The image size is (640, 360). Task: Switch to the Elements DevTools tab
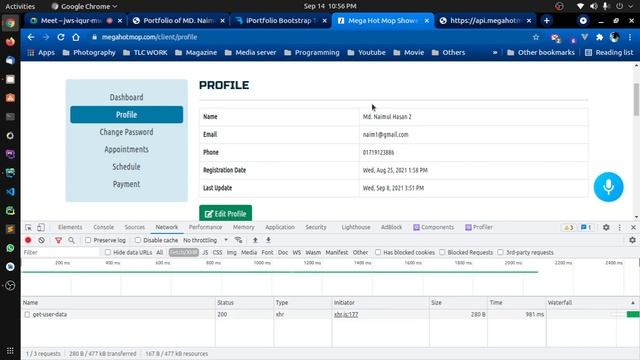pyautogui.click(x=70, y=227)
